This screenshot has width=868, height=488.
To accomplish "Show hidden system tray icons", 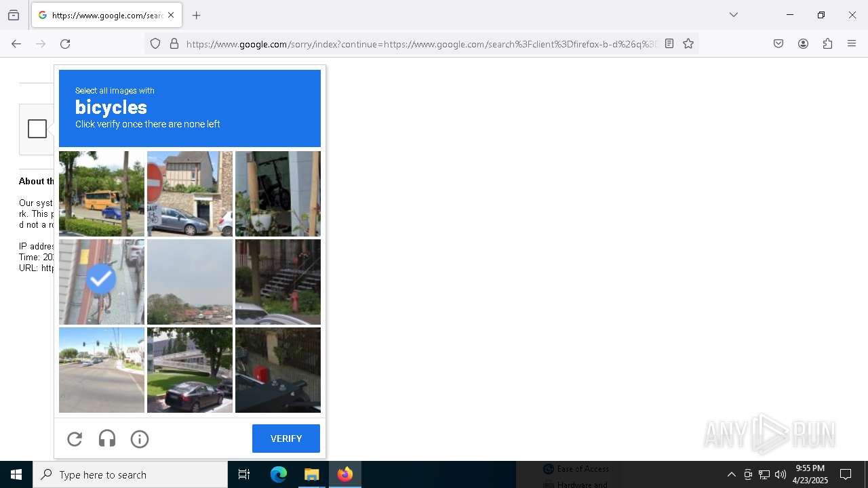I will tap(731, 474).
